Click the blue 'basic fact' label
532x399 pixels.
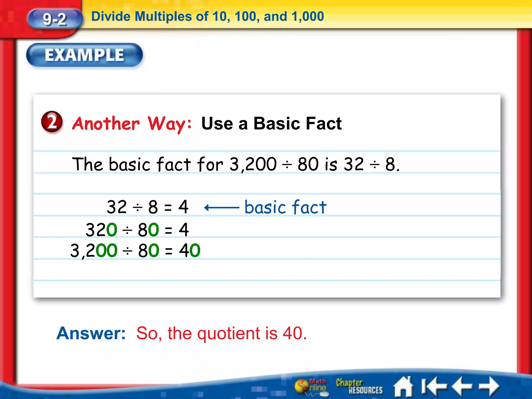click(x=285, y=207)
